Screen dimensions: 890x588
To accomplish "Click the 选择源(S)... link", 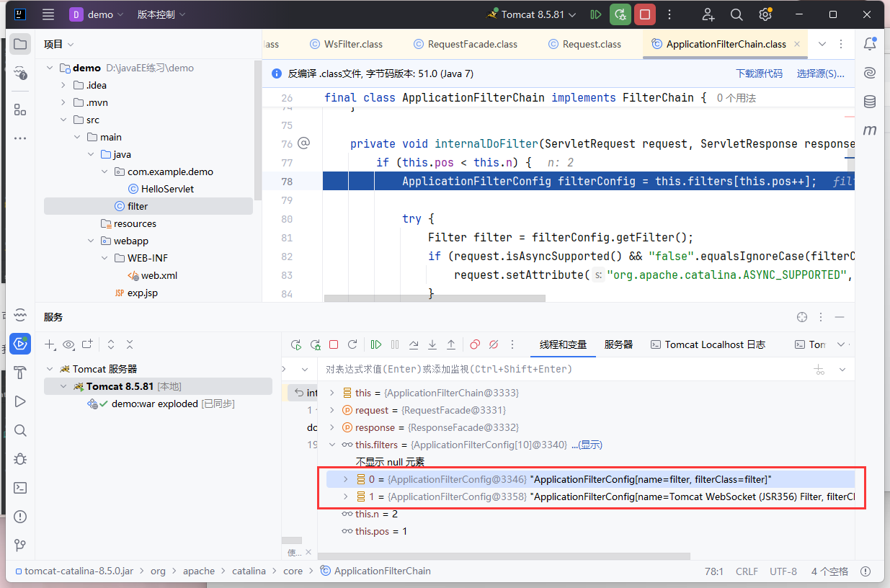I will pyautogui.click(x=820, y=73).
